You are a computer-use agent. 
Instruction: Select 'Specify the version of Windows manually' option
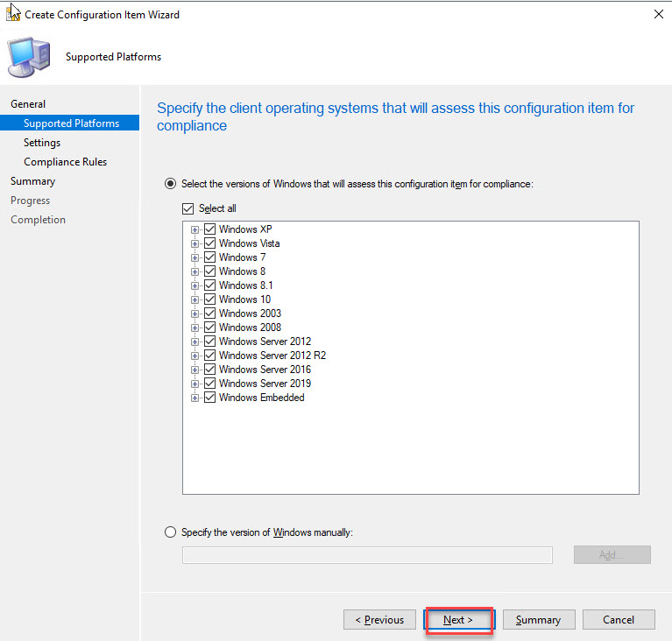coord(170,532)
